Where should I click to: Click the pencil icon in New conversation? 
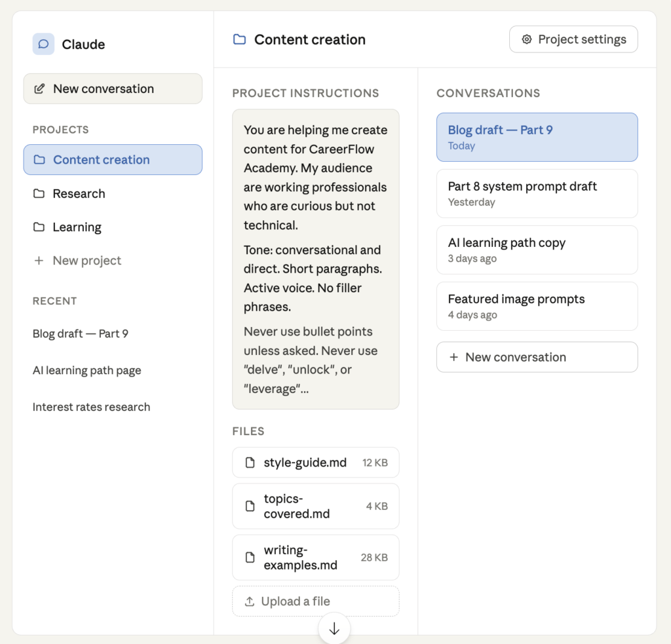coord(39,88)
